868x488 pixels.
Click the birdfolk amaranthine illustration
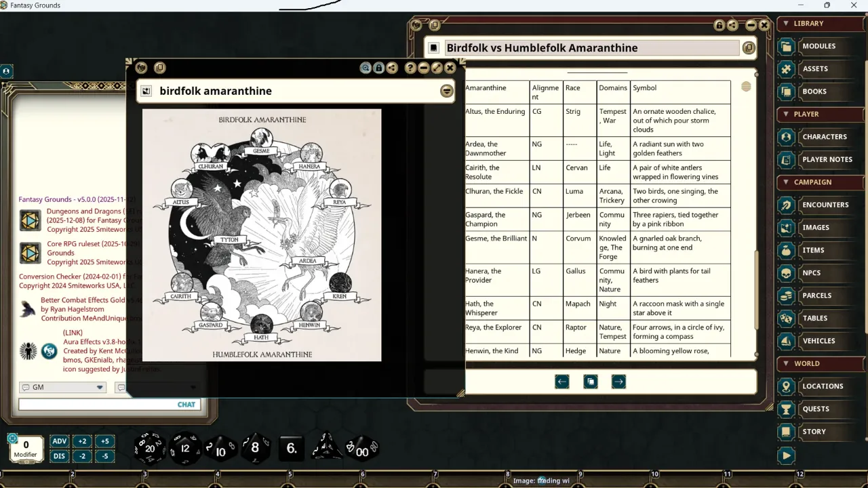tap(262, 235)
